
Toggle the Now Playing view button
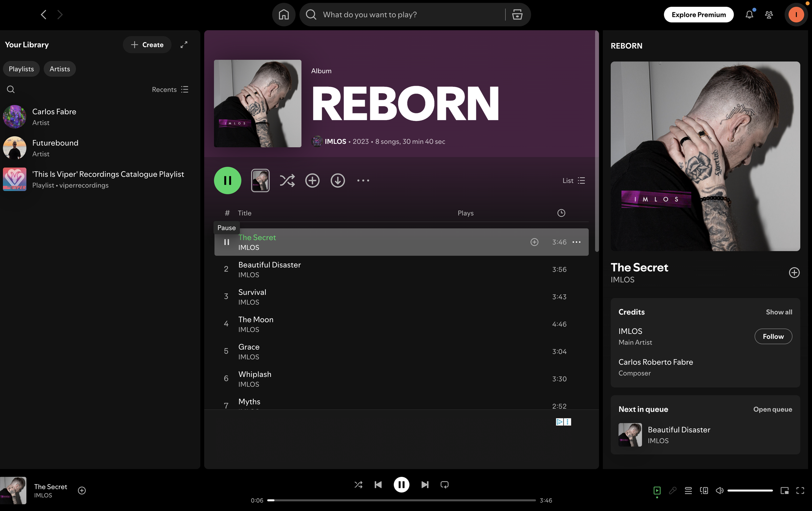tap(657, 491)
